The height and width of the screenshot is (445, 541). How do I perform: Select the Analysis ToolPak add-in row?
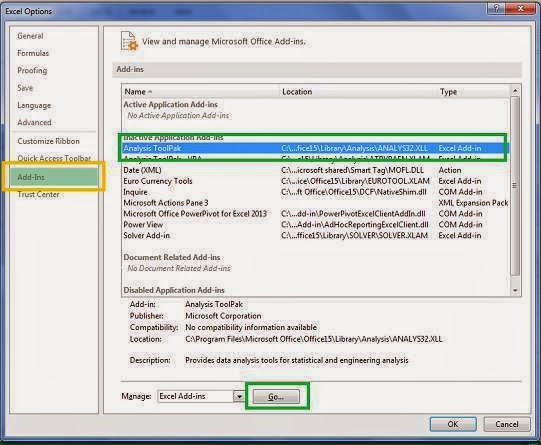pyautogui.click(x=316, y=148)
